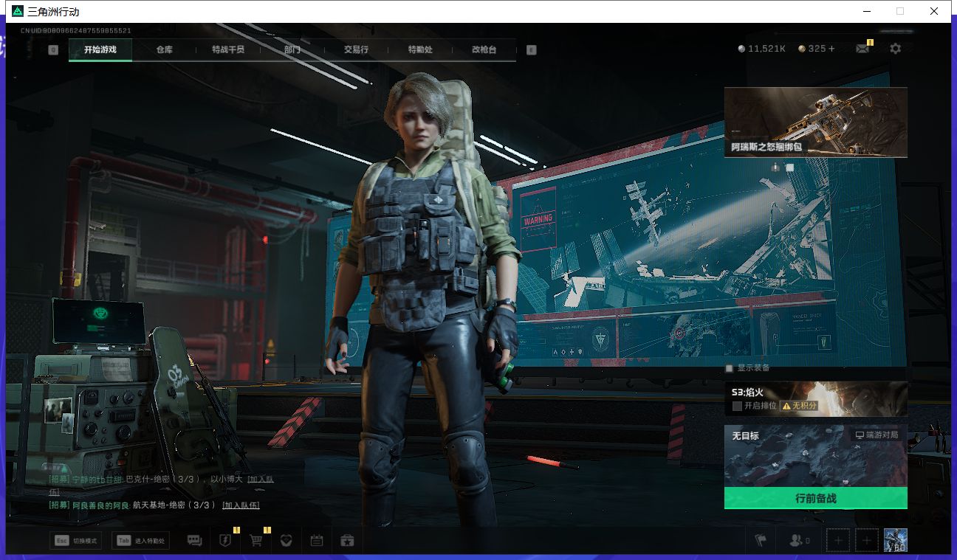Add teammate in first empty plus slot
957x560 pixels.
coord(838,541)
